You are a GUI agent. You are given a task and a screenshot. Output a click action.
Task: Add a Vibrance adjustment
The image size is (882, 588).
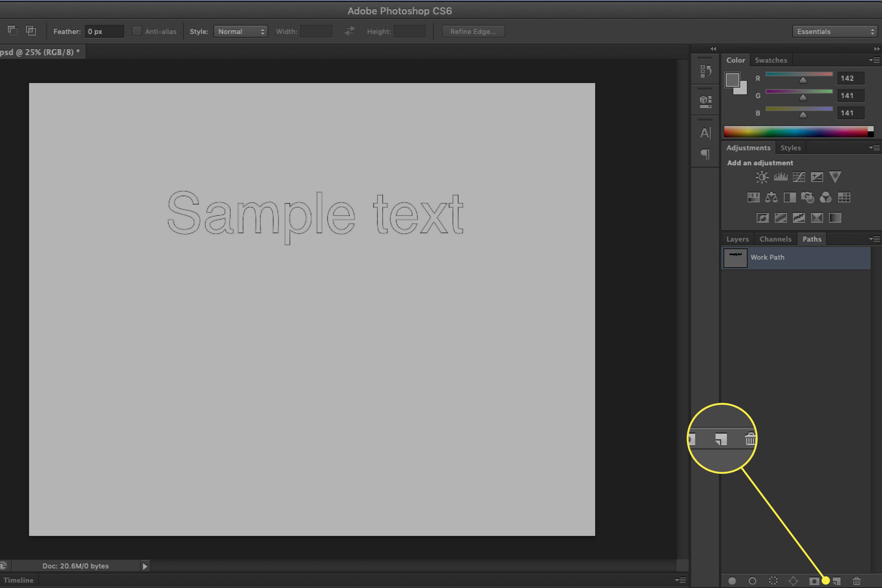tap(835, 177)
